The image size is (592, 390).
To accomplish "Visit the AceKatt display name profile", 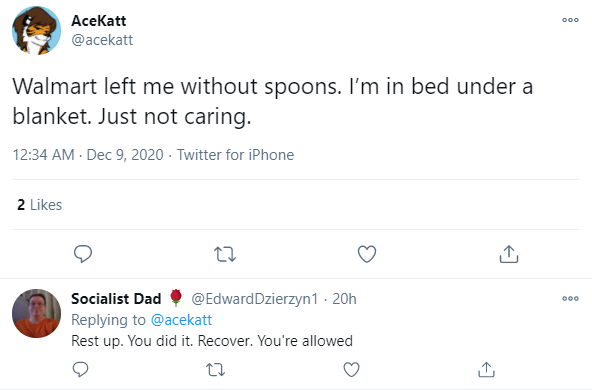I will pos(99,21).
